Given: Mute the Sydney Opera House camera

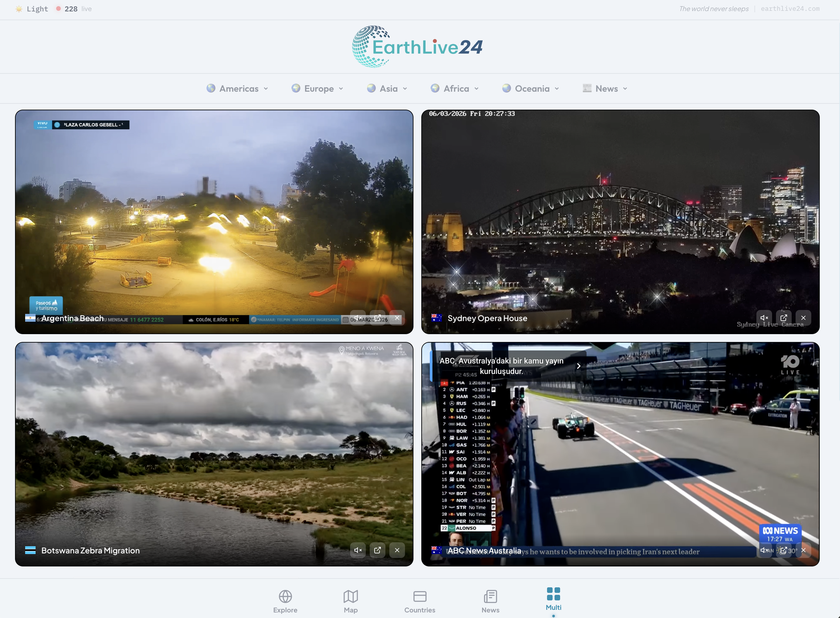Looking at the screenshot, I should (x=764, y=317).
